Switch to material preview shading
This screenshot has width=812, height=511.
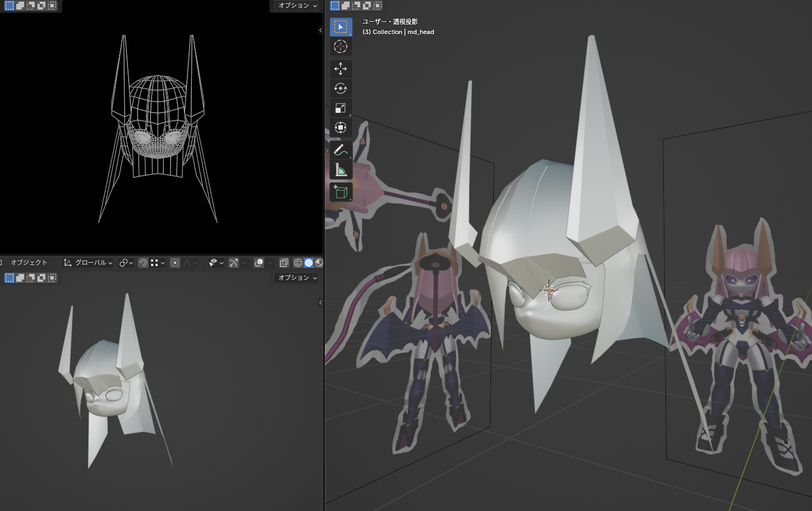click(319, 263)
